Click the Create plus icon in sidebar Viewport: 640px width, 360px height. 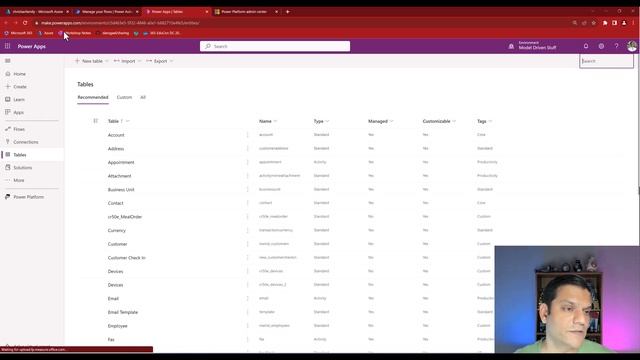[x=8, y=87]
